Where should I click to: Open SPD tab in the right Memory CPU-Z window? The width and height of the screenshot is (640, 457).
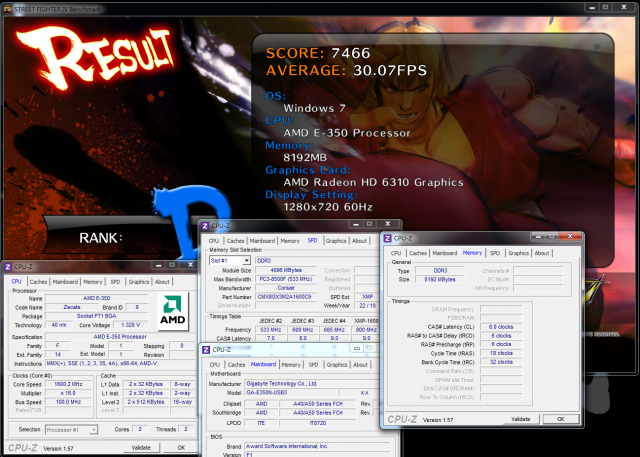495,253
